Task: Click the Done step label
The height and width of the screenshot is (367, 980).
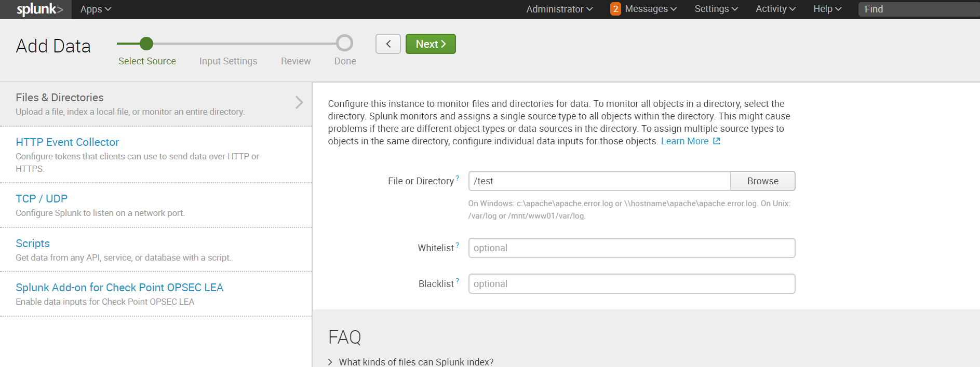Action: (345, 61)
